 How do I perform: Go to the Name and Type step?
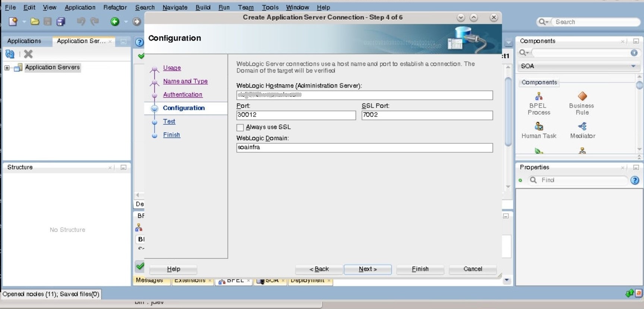[x=185, y=81]
